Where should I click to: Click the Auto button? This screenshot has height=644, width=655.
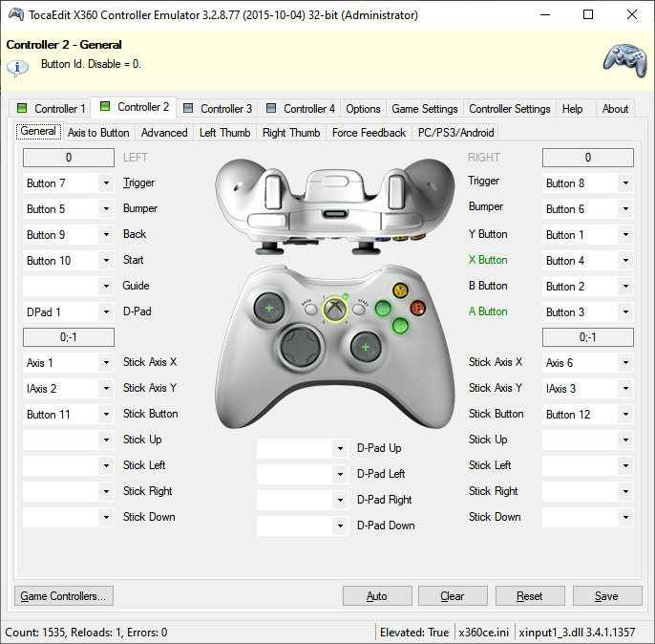click(377, 596)
